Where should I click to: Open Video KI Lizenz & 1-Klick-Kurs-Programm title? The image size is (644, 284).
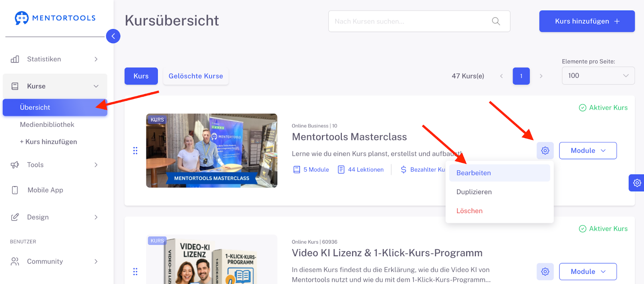(x=387, y=253)
